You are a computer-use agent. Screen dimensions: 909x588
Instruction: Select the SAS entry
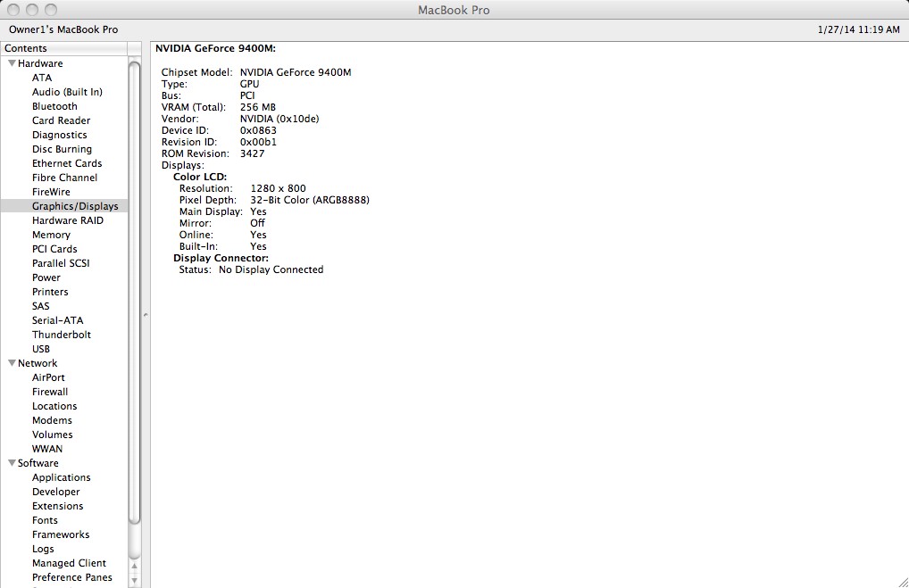click(40, 306)
